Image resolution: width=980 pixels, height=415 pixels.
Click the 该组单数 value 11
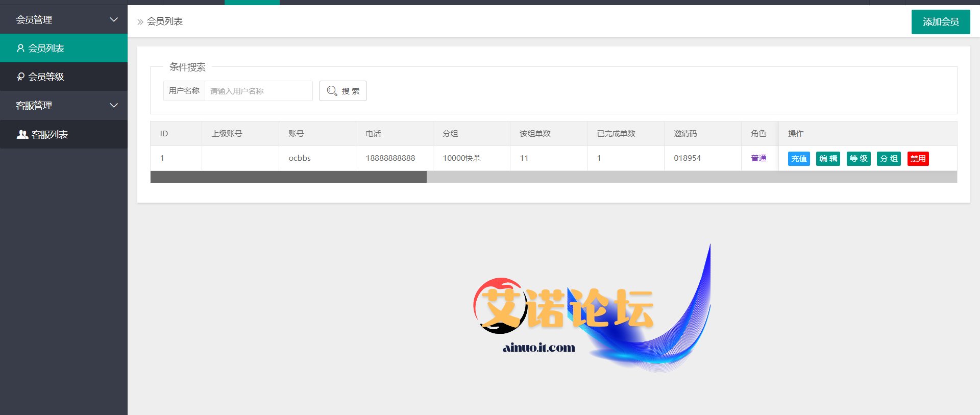click(524, 158)
